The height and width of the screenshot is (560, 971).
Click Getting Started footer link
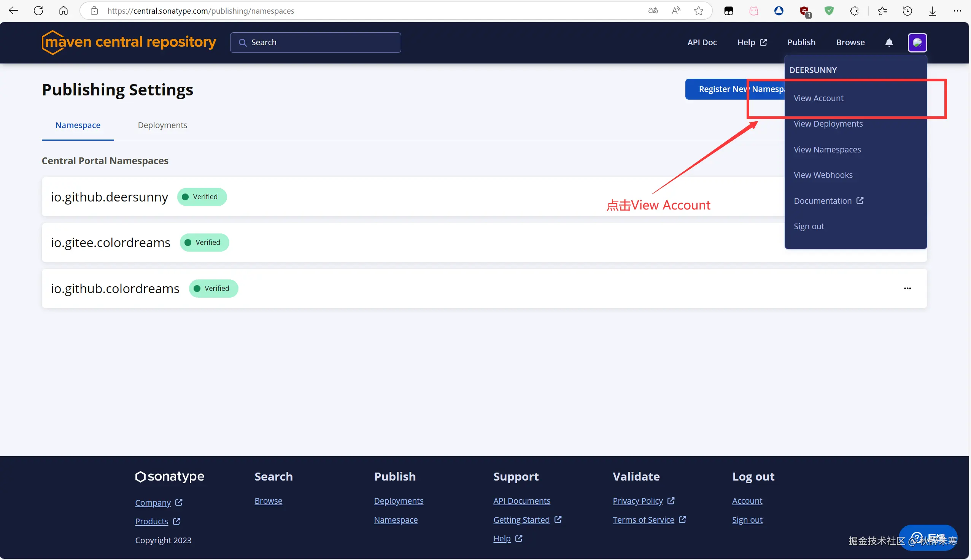pos(521,520)
